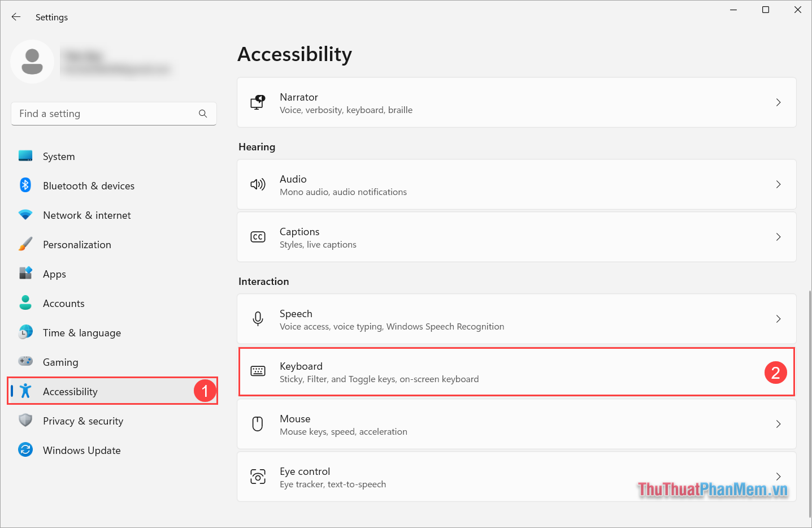Click the back arrow button

coord(16,16)
